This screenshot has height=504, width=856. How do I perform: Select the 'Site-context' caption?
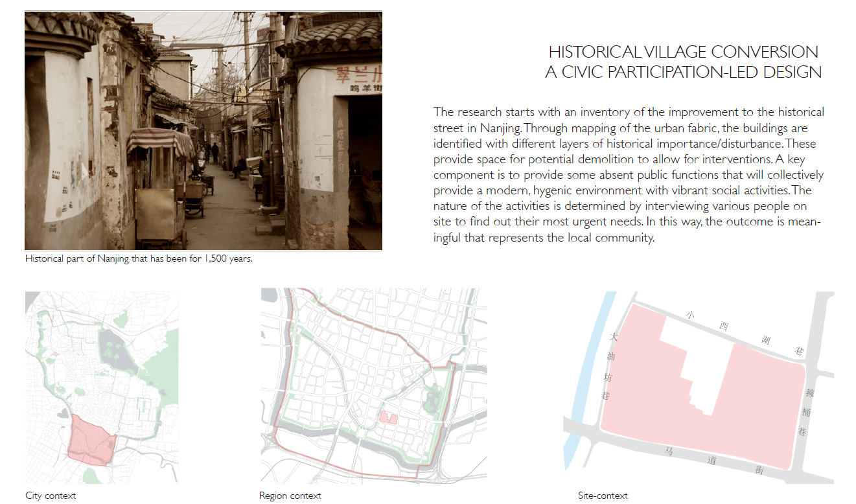pos(603,496)
